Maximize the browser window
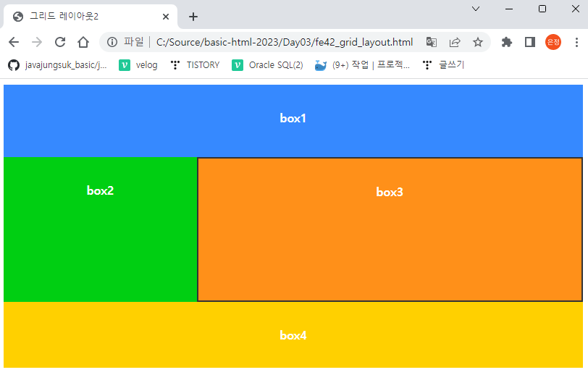Image resolution: width=588 pixels, height=375 pixels. click(x=542, y=9)
